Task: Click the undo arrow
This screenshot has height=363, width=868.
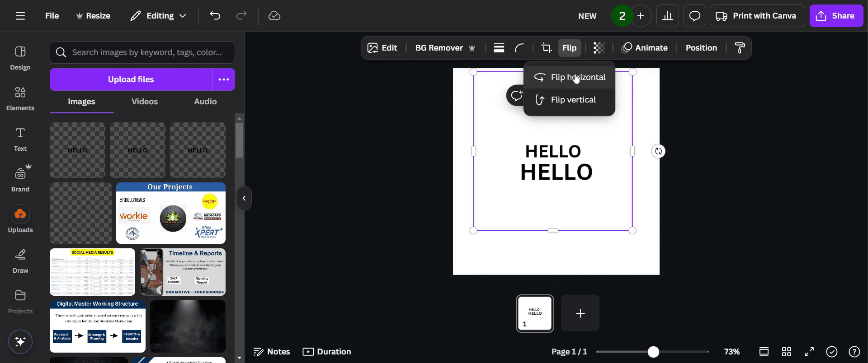Action: (x=215, y=16)
